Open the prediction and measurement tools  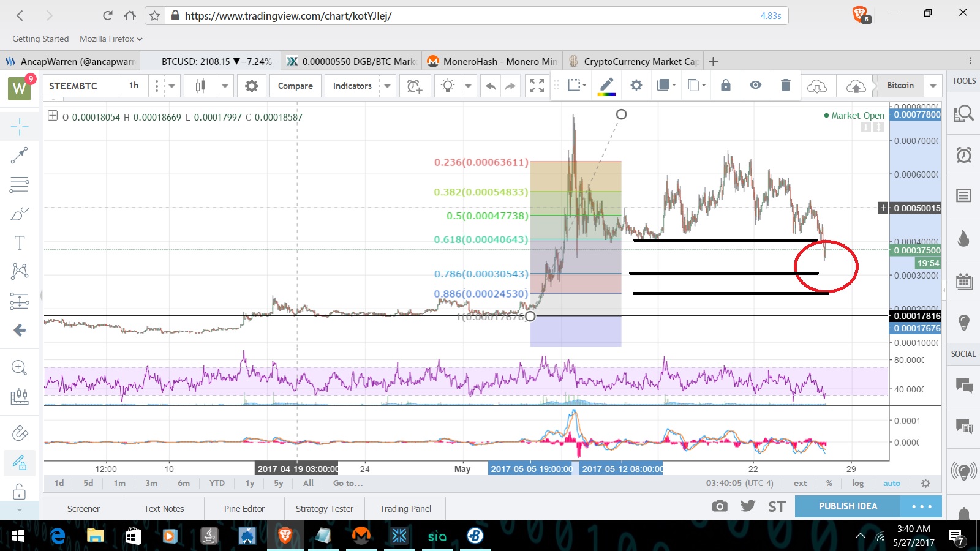pyautogui.click(x=20, y=301)
